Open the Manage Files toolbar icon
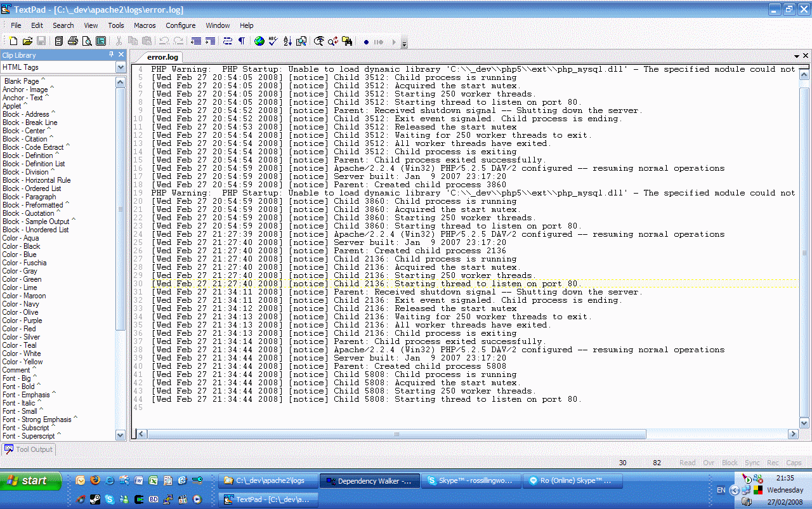 (59, 41)
